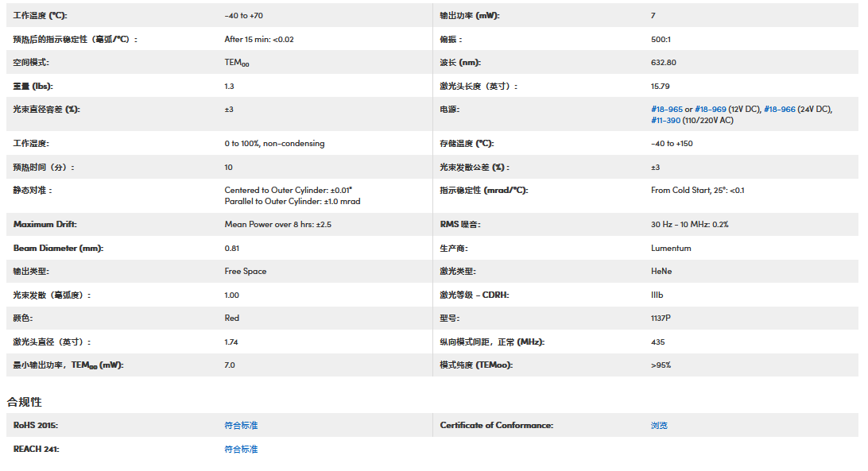Image resolution: width=868 pixels, height=471 pixels.
Task: Click the '电源:' label
Action: (x=450, y=110)
